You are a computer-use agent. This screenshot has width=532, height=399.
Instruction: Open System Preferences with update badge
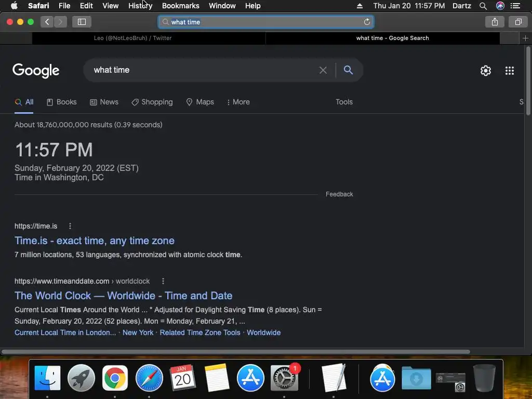tap(284, 378)
